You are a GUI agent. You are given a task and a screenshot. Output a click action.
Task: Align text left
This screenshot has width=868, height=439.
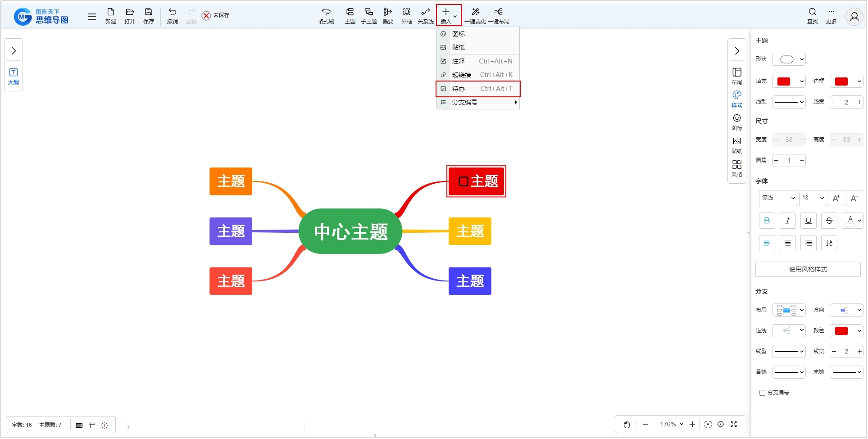pyautogui.click(x=767, y=243)
